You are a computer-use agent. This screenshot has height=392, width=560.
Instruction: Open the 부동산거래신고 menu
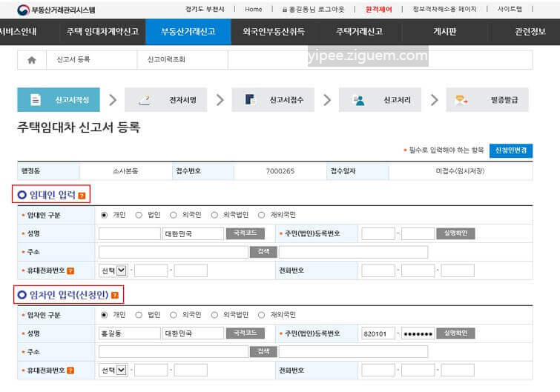tap(188, 32)
